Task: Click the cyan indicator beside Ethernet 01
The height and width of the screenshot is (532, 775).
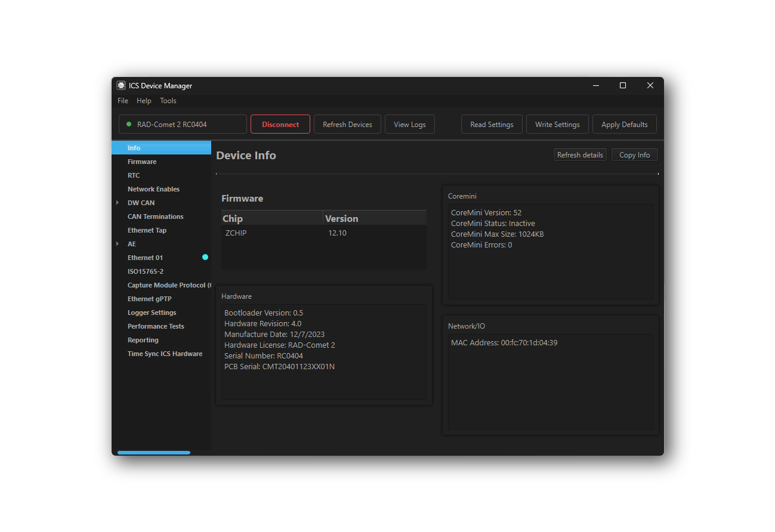Action: tap(205, 257)
